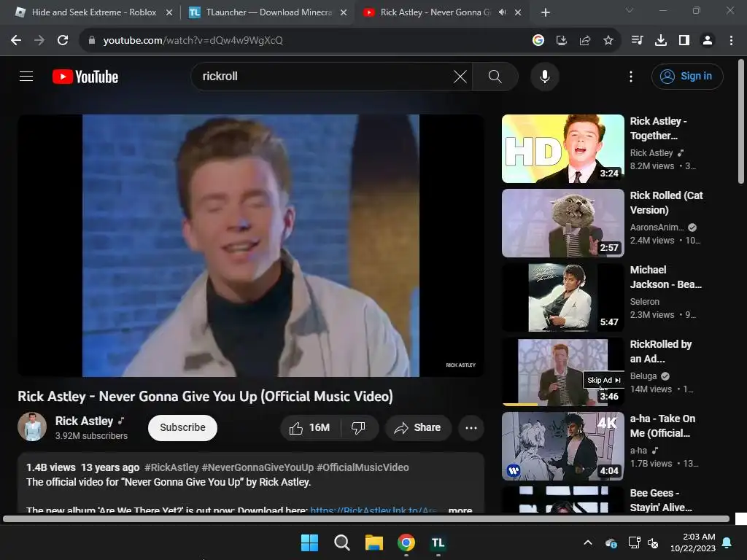Open the YouTube hamburger guide menu
The image size is (747, 560).
point(26,76)
